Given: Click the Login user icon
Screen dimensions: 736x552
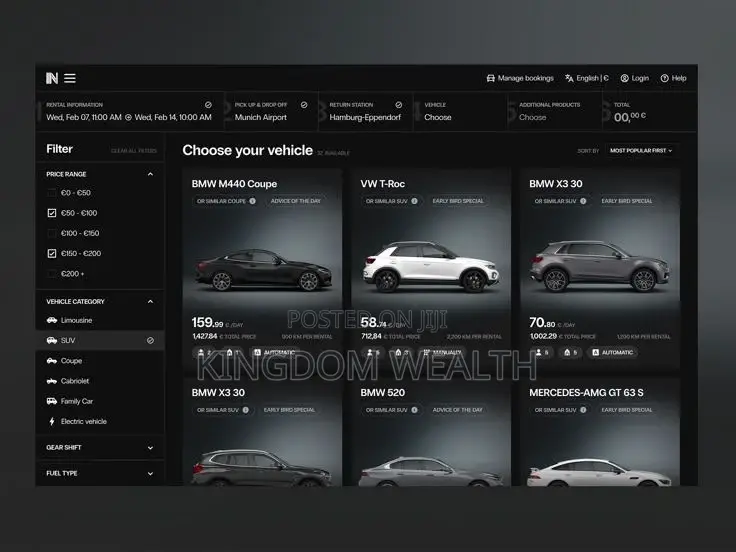Looking at the screenshot, I should point(625,78).
